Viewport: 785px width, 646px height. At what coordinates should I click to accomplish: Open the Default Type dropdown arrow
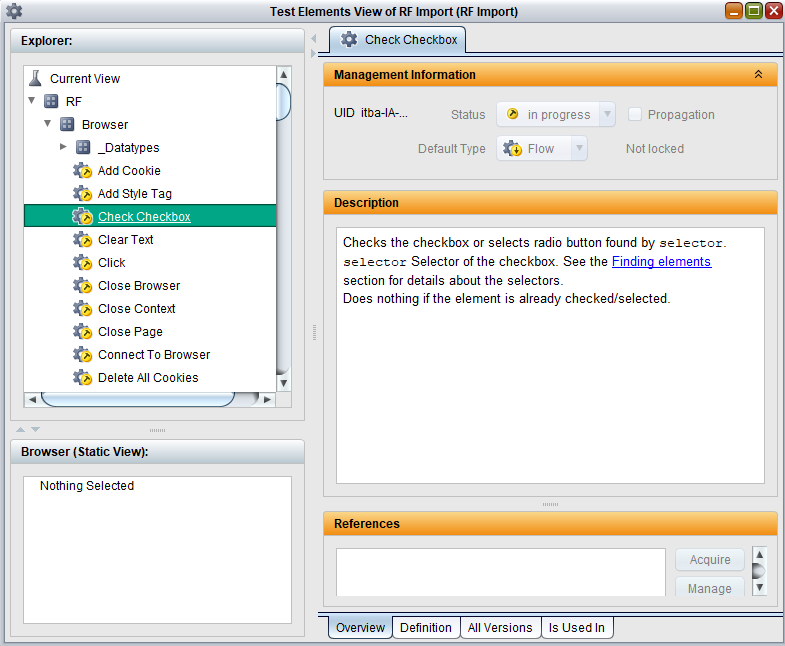tap(579, 148)
